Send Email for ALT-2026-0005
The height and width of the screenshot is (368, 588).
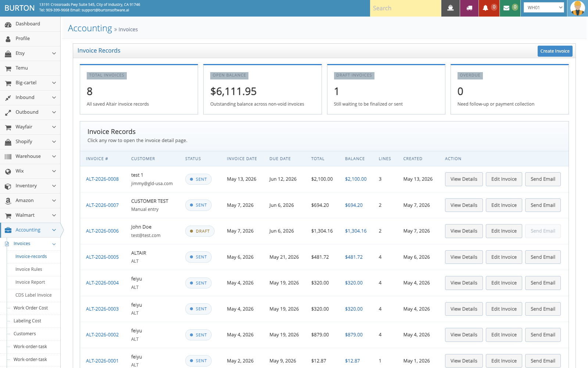tap(543, 257)
